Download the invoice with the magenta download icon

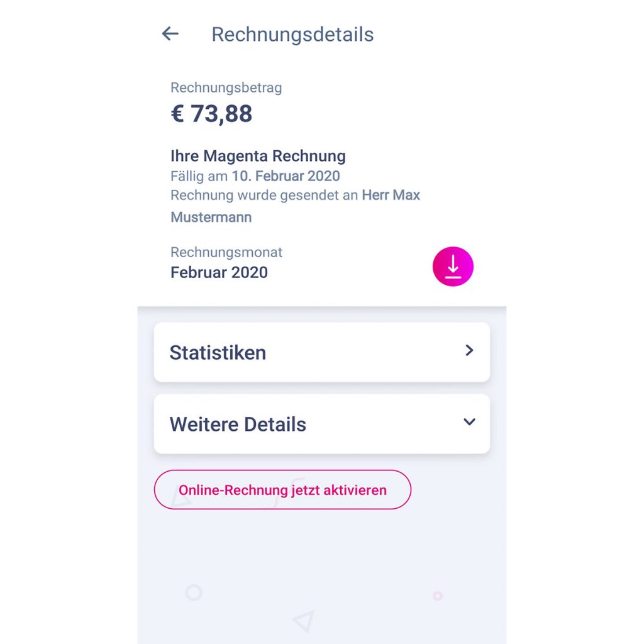453,267
